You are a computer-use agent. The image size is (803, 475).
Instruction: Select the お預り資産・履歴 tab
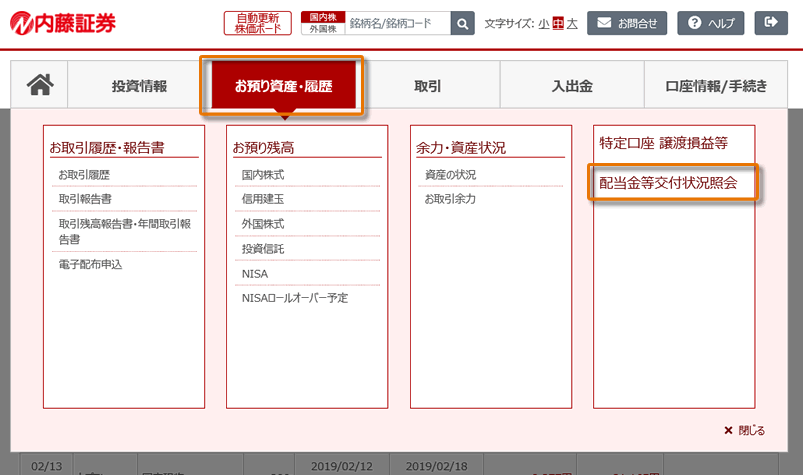point(283,86)
